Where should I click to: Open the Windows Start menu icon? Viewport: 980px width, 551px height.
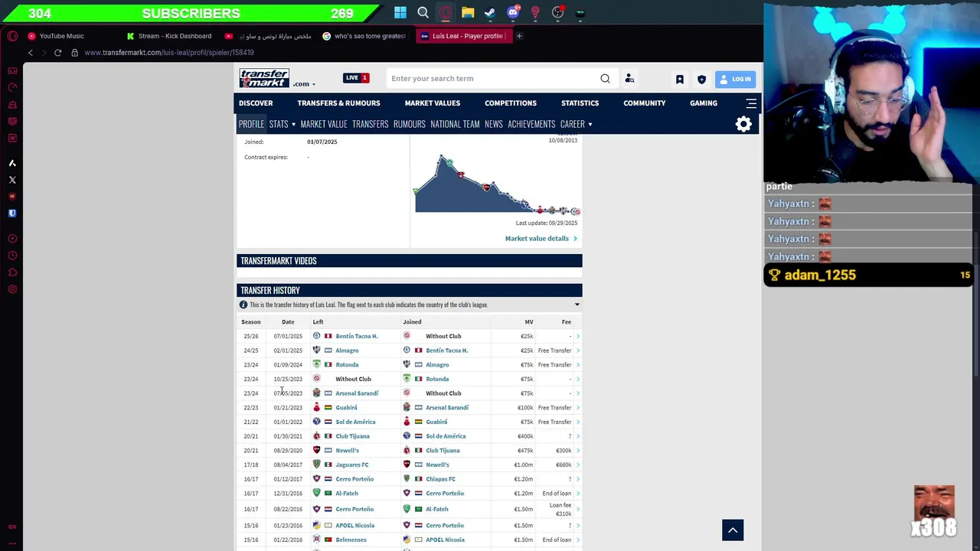tap(400, 12)
